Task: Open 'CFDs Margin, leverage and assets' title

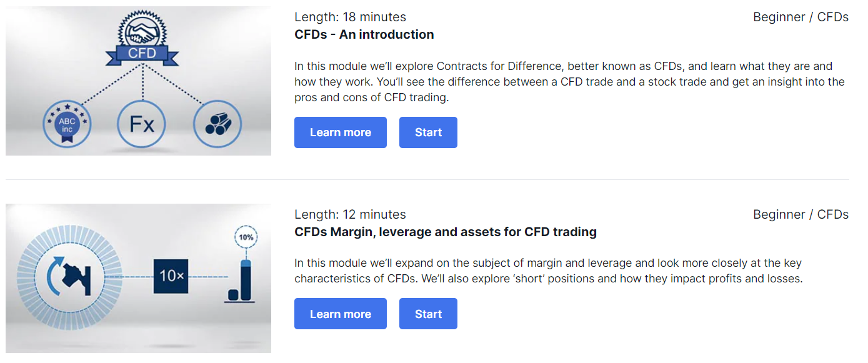Action: pos(446,232)
